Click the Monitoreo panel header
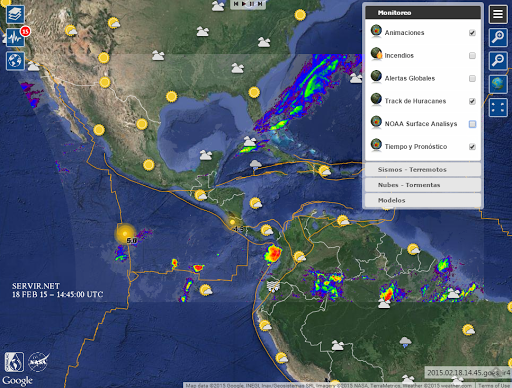512x388 pixels. pos(423,13)
